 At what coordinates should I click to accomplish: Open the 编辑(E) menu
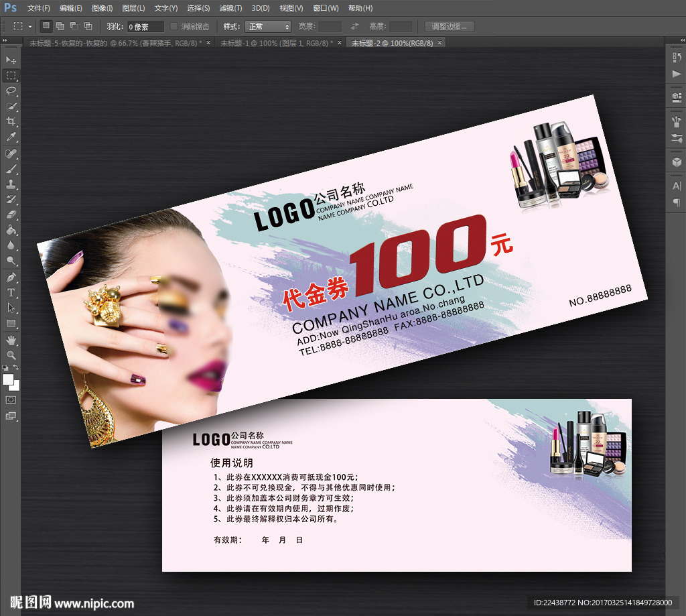point(71,8)
